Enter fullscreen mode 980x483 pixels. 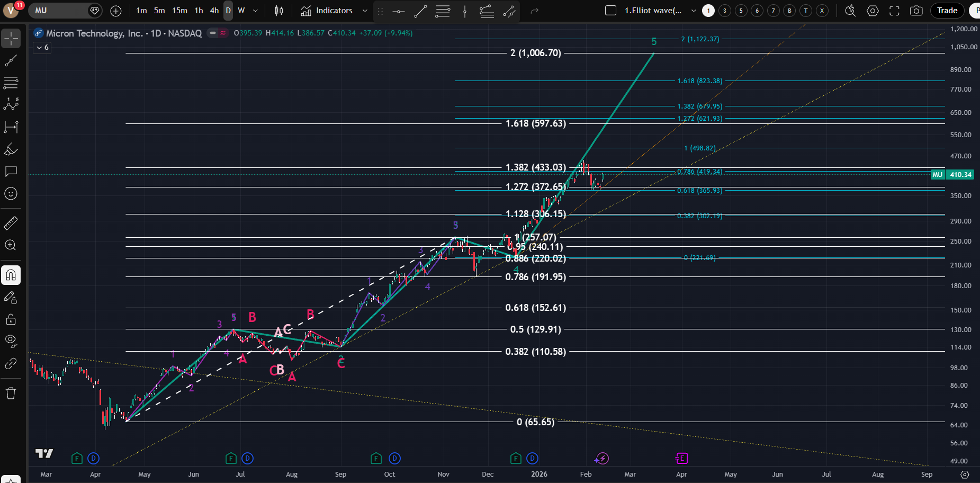coord(894,11)
